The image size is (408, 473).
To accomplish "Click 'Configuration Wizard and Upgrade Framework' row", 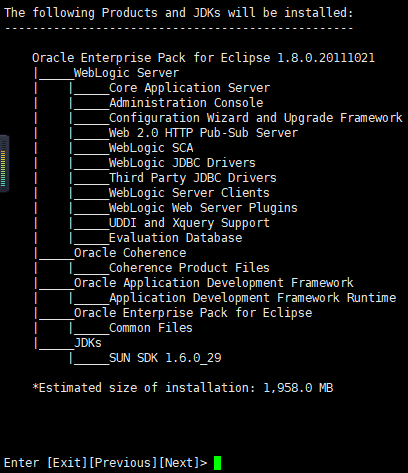I will [256, 118].
